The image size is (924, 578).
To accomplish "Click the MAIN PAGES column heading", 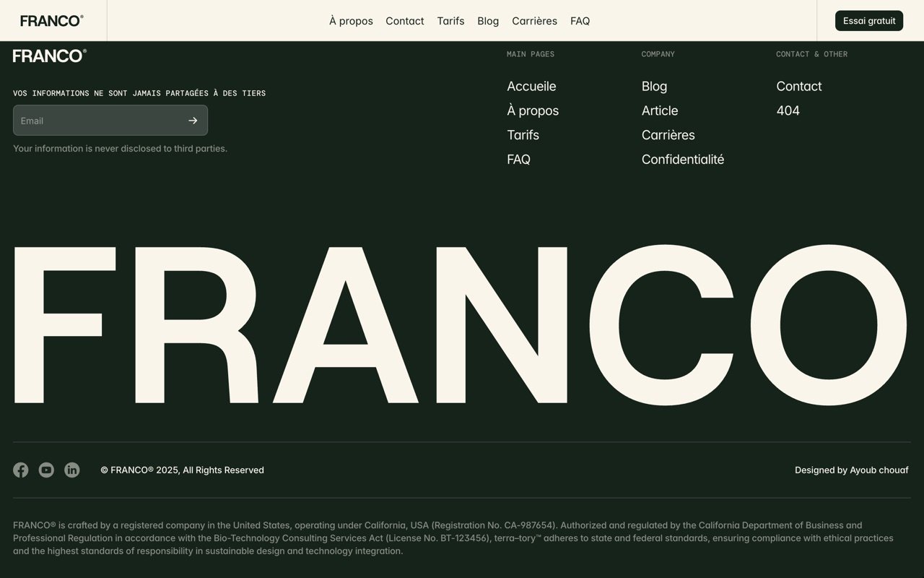I will 531,54.
